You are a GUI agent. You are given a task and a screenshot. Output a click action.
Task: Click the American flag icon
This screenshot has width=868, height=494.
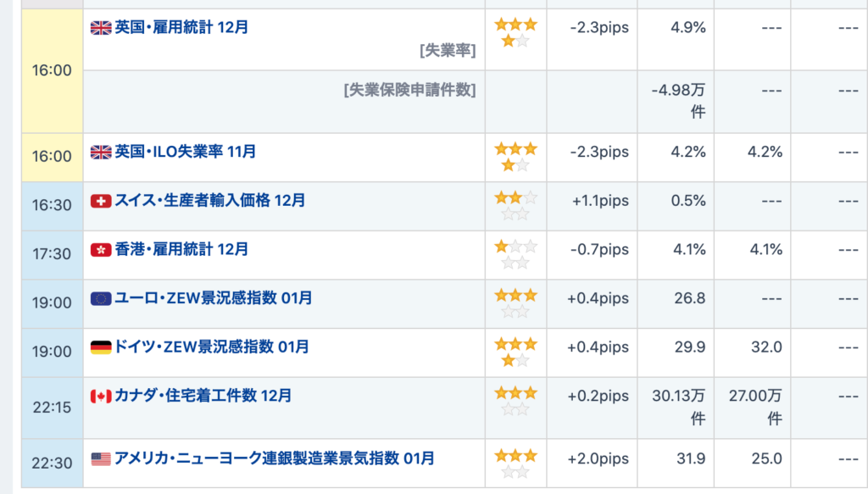point(101,459)
